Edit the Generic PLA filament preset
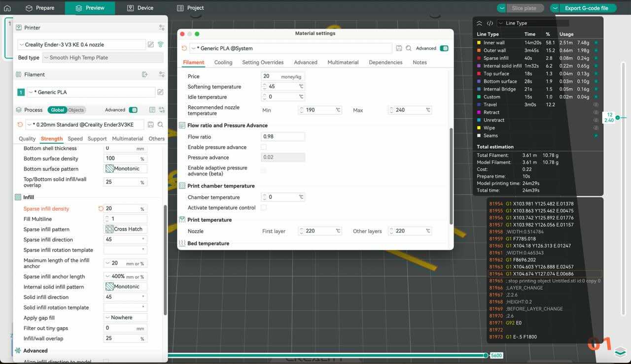631x364 pixels. pos(160,92)
